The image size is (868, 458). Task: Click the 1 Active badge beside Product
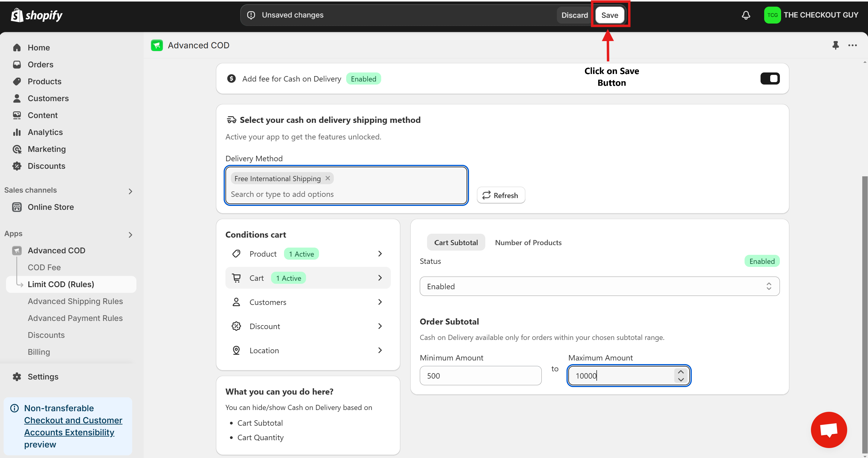click(301, 254)
